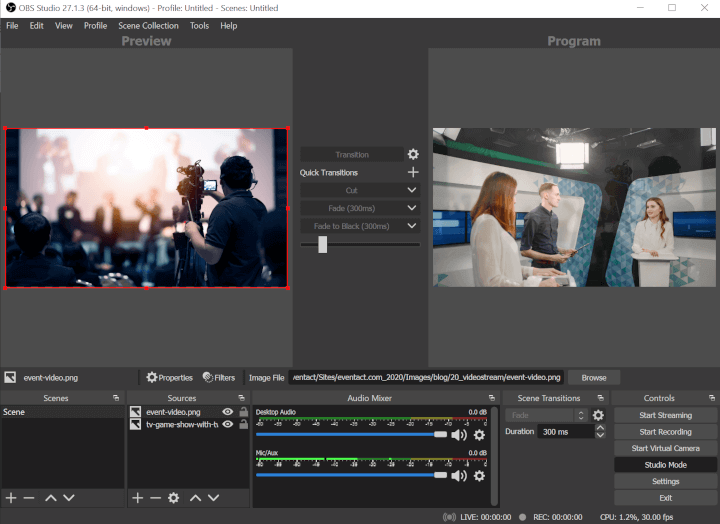Open Mic/Aux audio settings gear

(479, 475)
